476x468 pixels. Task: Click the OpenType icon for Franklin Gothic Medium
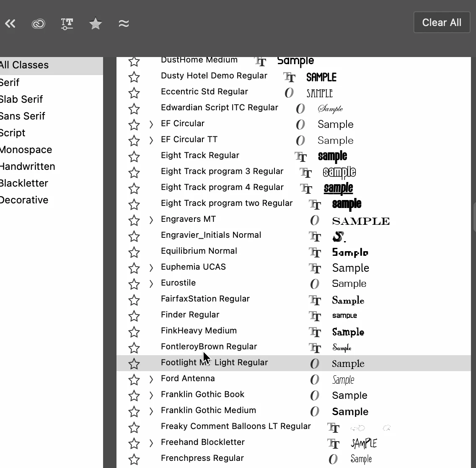[x=315, y=411]
